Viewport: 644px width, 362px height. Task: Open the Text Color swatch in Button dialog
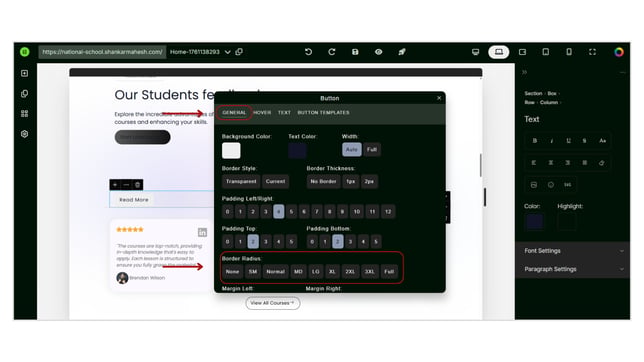tap(297, 151)
